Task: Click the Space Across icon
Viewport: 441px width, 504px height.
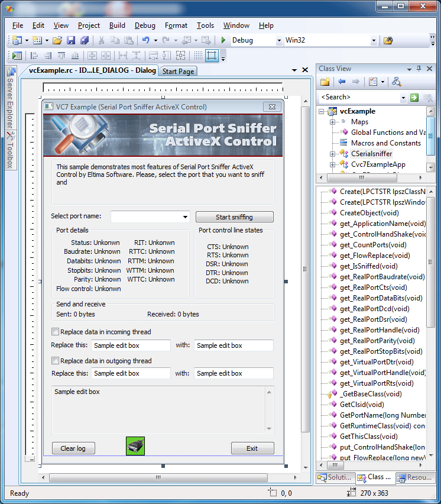Action: [123, 56]
